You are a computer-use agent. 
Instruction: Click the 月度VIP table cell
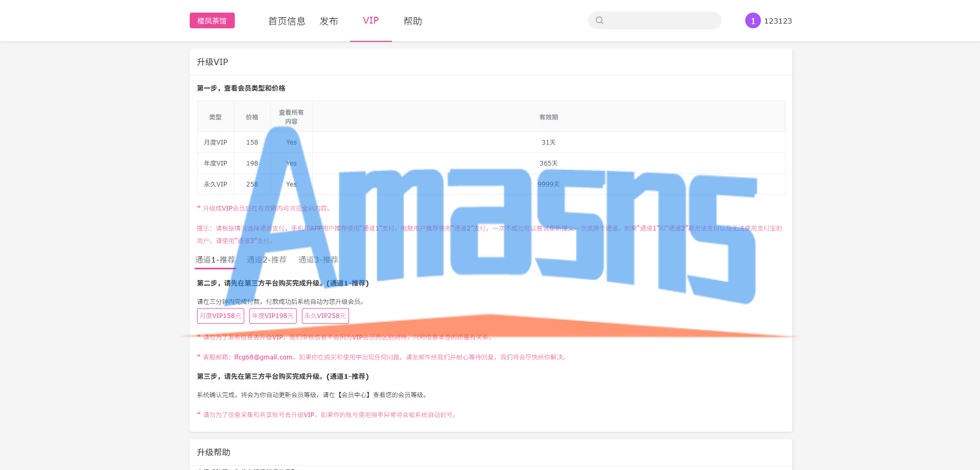215,143
